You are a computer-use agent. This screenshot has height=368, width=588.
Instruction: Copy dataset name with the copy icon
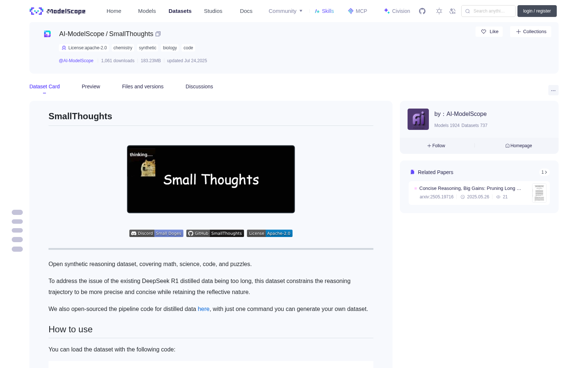(x=158, y=34)
